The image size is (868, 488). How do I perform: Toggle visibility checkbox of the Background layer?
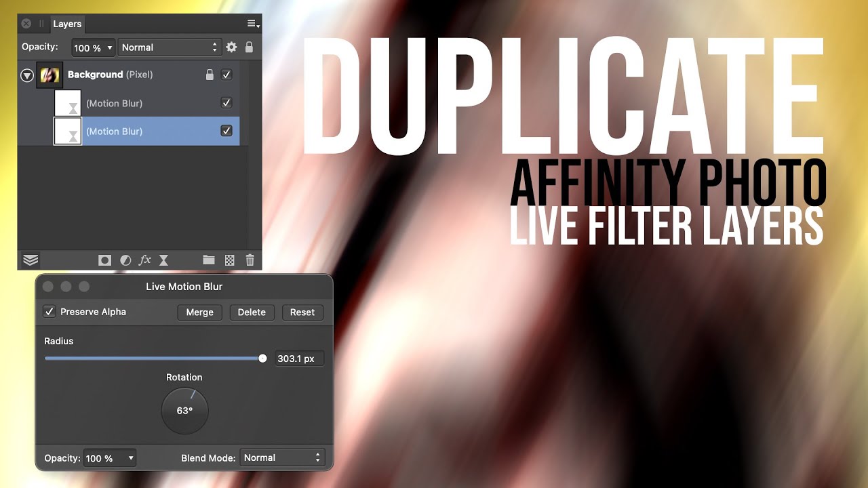coord(226,75)
